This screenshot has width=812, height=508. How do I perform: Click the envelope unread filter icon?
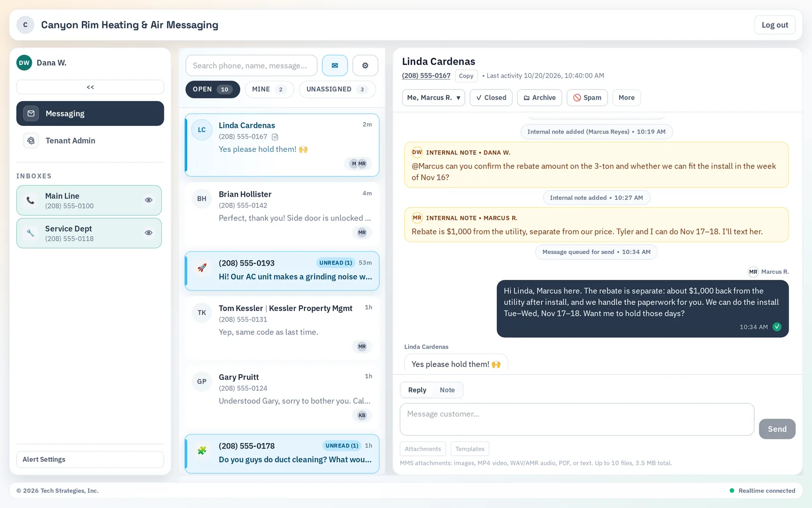tap(335, 66)
